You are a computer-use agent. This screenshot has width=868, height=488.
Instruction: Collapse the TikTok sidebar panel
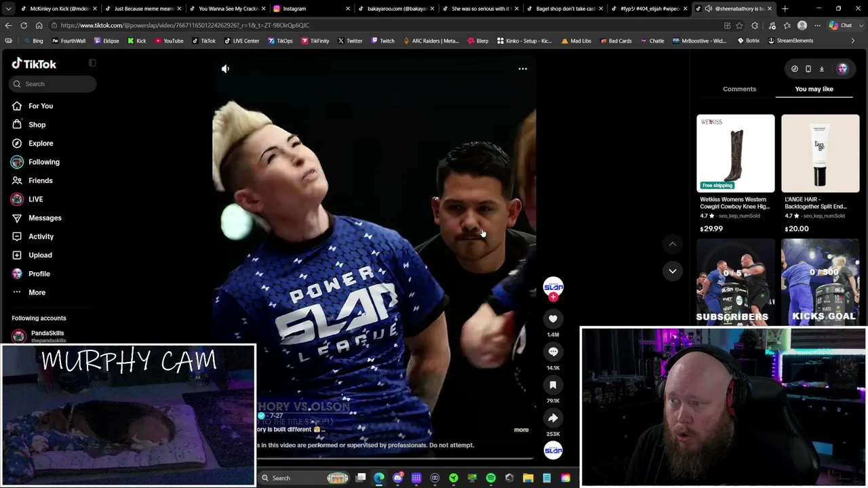click(92, 63)
